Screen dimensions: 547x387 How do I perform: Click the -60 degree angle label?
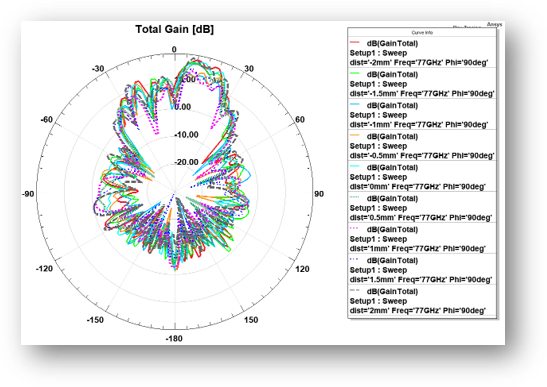(47, 120)
